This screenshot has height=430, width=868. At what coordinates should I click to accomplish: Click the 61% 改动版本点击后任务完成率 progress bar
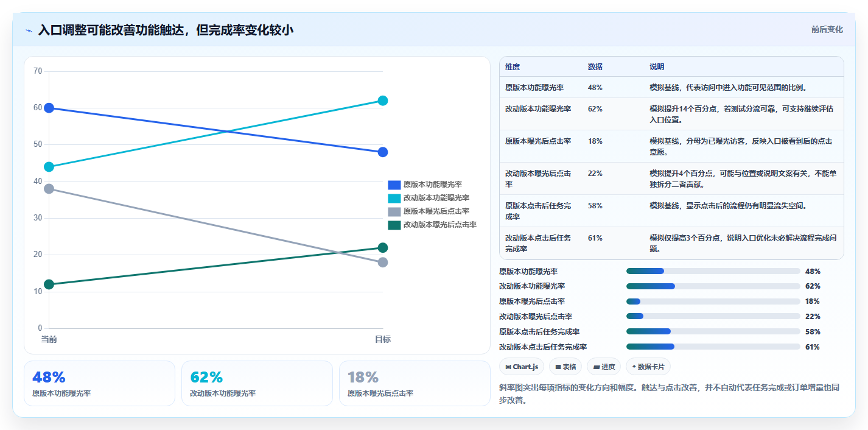coord(713,347)
